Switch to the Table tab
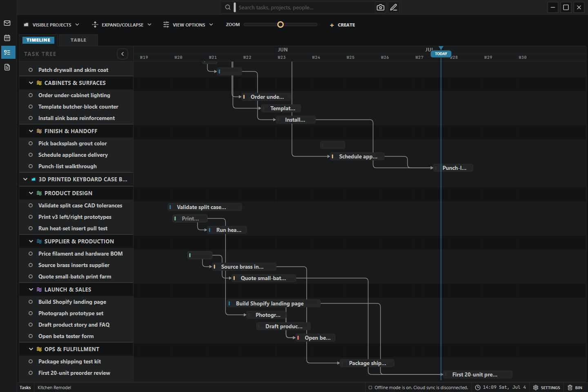Viewport: 588px width, 392px height. [x=78, y=40]
